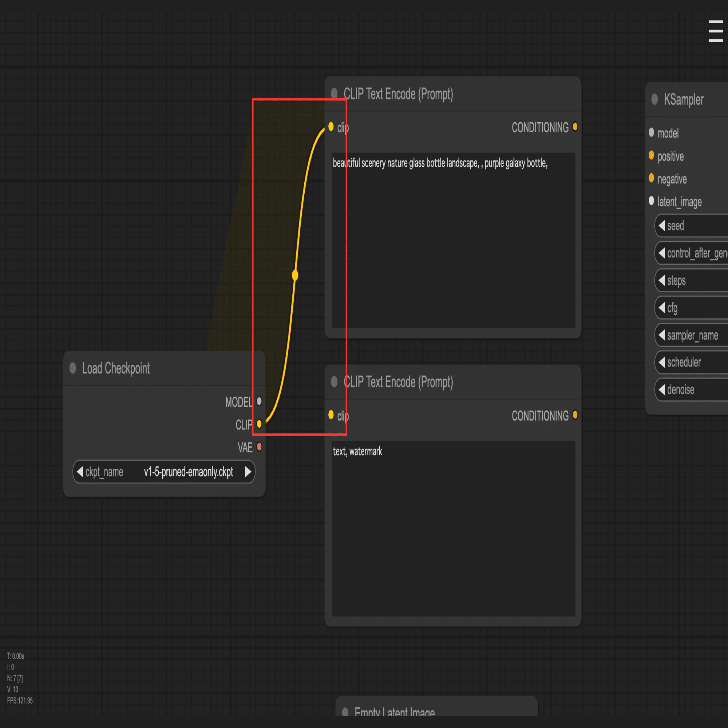728x728 pixels.
Task: Click scheduler left arrow
Action: click(662, 362)
